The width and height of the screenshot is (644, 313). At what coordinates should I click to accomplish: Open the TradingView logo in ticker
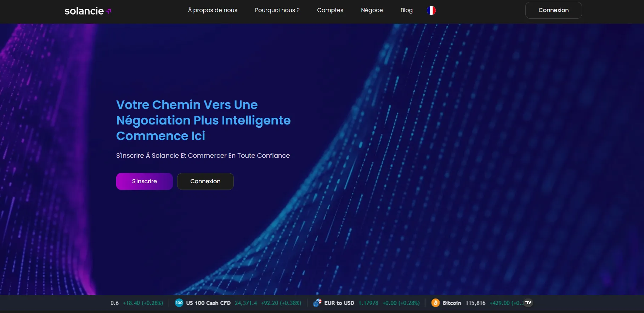pyautogui.click(x=528, y=303)
